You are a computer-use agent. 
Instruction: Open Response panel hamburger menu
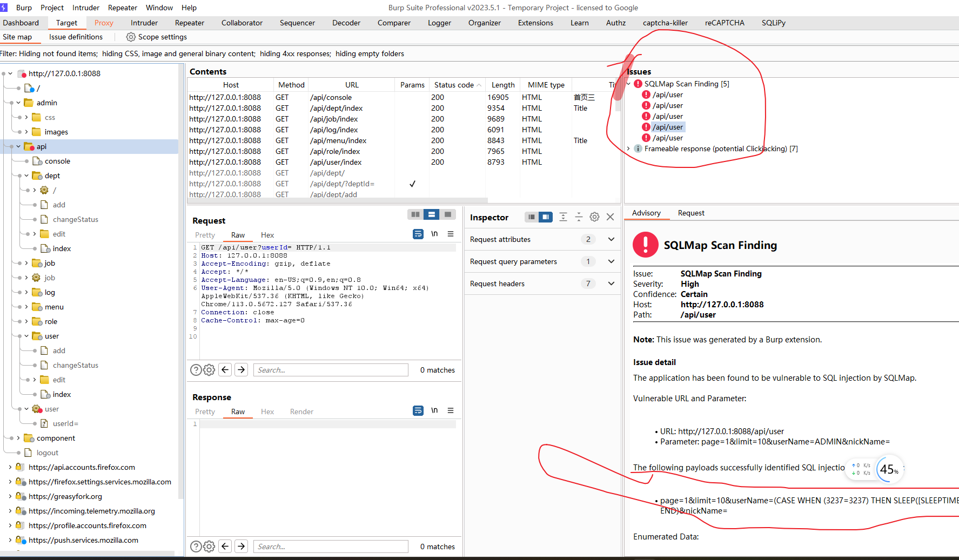click(x=451, y=410)
